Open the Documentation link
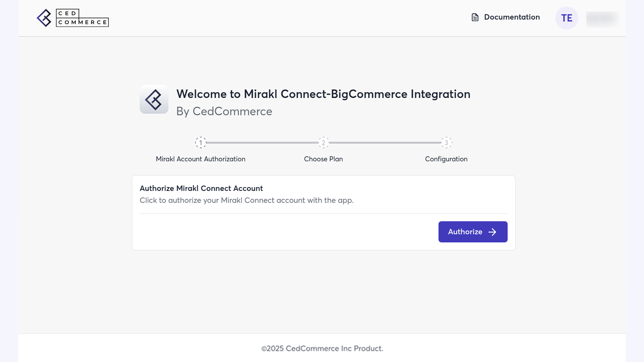This screenshot has height=362, width=644. 506,17
